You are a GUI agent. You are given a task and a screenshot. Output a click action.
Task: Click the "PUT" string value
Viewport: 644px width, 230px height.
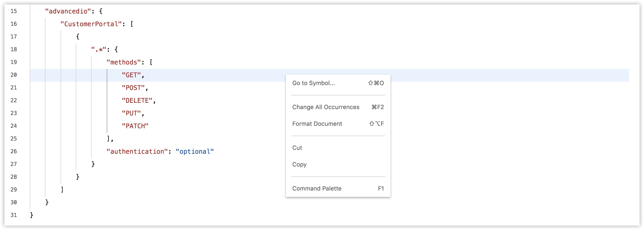coord(131,113)
